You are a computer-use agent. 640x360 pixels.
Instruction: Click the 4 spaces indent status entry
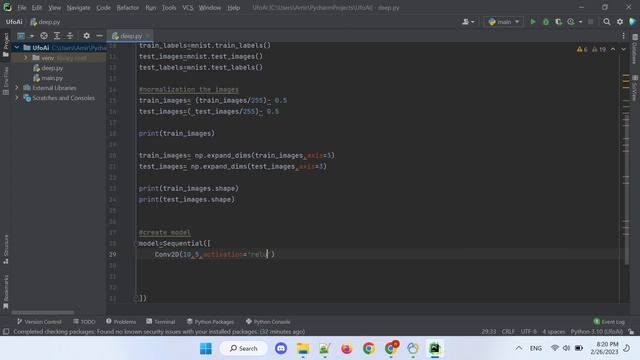[553, 331]
